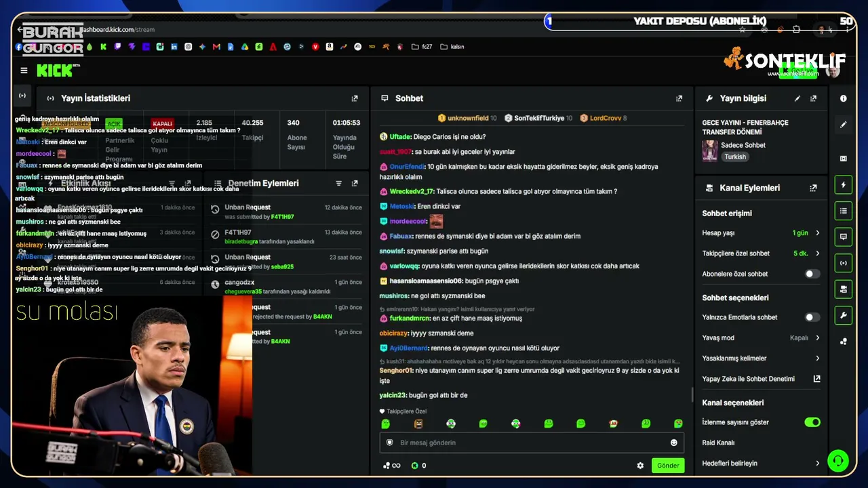The image size is (868, 488).
Task: Click the SonTeklifTurkiye gifter badge
Action: (x=538, y=118)
